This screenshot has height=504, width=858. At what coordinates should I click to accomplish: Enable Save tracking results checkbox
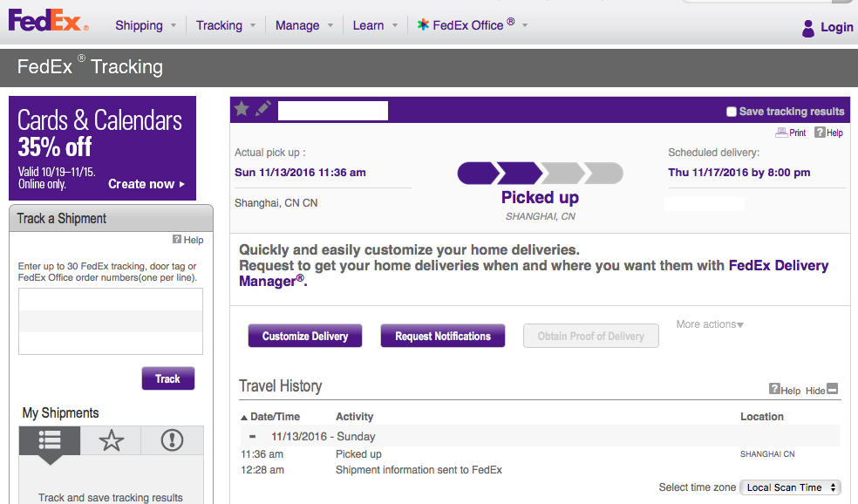tap(731, 112)
